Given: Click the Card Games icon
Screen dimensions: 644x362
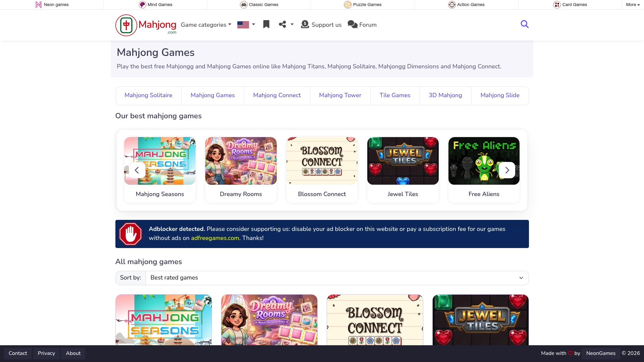Looking at the screenshot, I should pos(557,5).
